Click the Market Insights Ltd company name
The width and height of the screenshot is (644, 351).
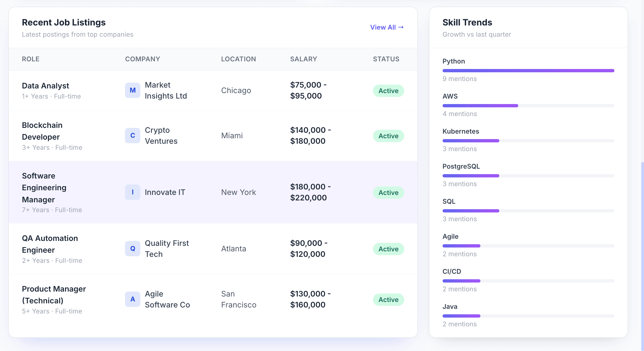(166, 90)
